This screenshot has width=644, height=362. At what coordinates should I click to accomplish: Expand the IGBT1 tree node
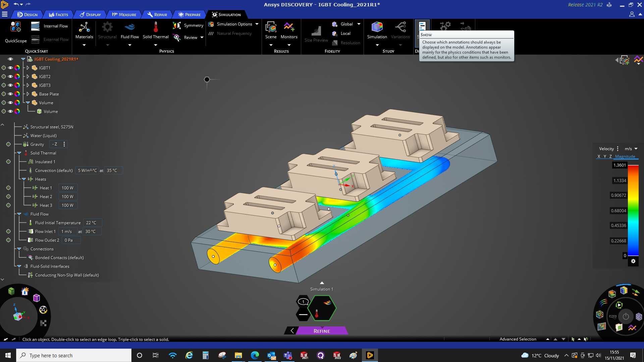pos(28,68)
